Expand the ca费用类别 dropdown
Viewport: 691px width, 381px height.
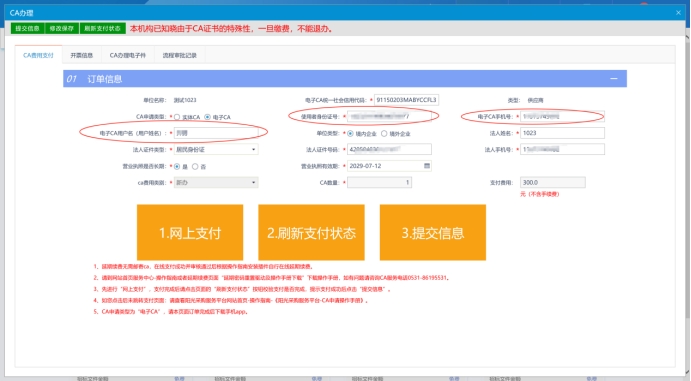pos(216,182)
